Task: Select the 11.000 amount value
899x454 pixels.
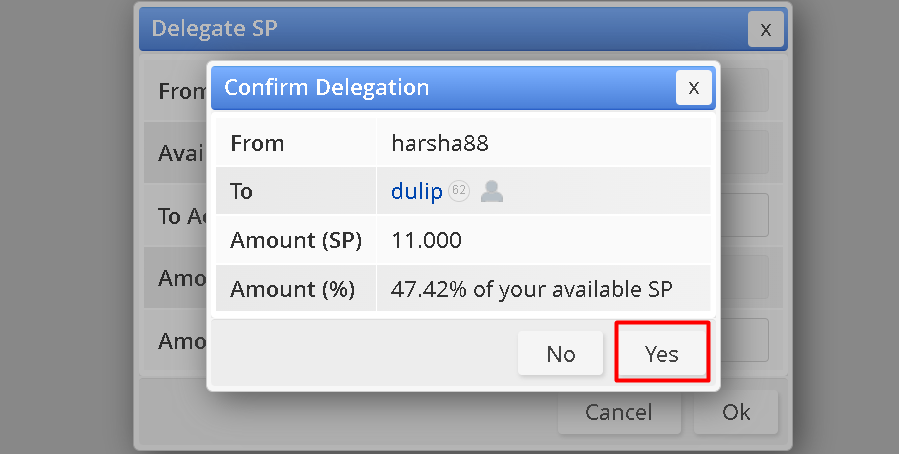Action: (426, 240)
